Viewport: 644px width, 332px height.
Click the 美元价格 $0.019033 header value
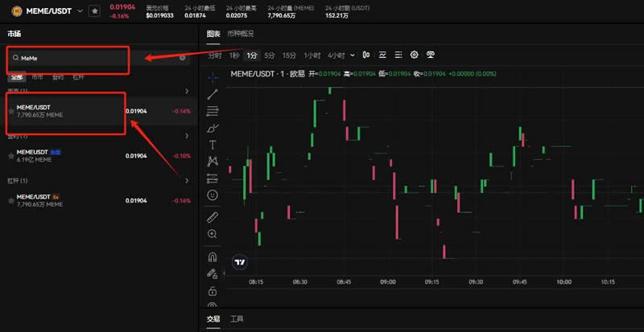click(x=159, y=15)
